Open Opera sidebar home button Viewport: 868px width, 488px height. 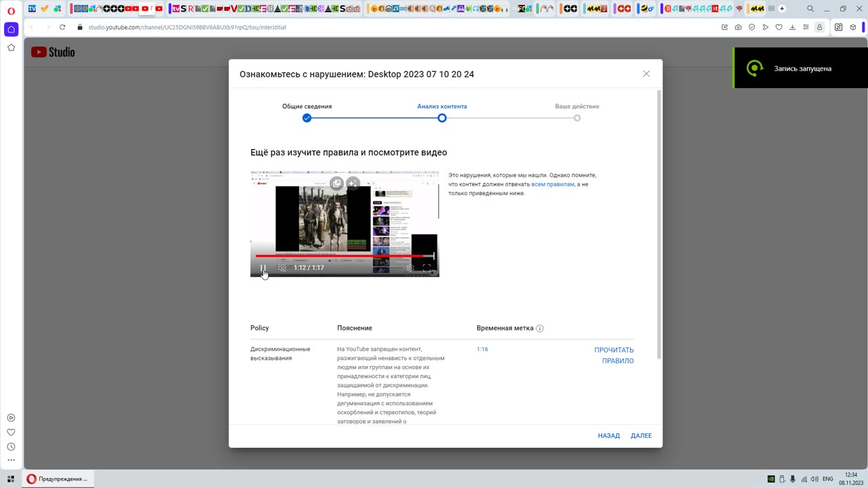11,30
